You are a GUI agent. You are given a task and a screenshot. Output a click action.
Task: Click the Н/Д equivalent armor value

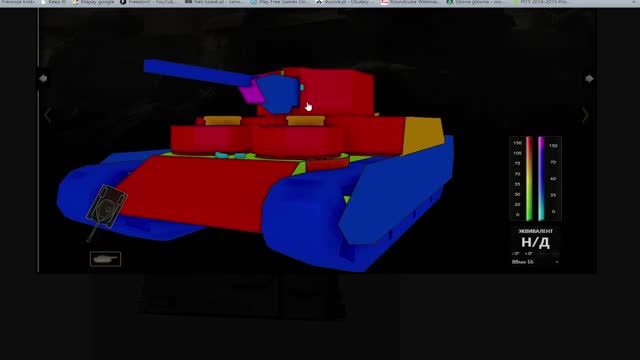point(535,242)
